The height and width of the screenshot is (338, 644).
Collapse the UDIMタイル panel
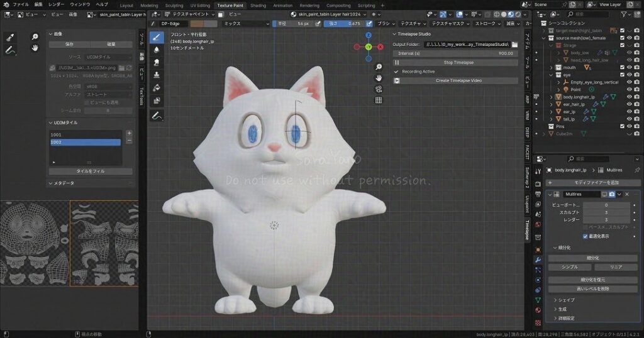click(50, 123)
